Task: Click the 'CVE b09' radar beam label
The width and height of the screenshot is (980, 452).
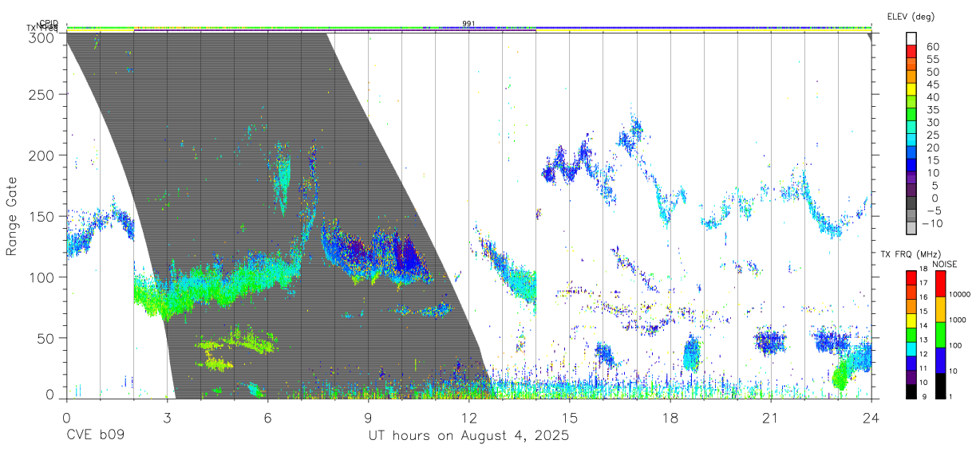Action: pyautogui.click(x=95, y=436)
